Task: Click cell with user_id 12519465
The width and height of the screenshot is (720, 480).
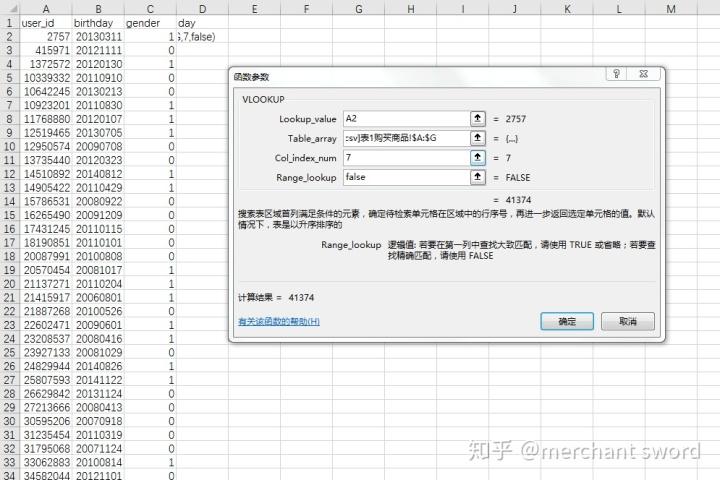Action: 46,133
